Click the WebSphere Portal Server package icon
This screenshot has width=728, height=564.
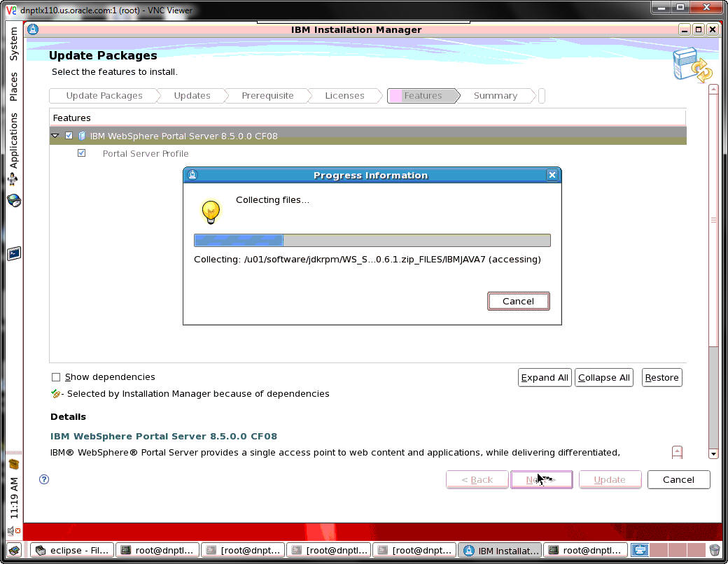[82, 136]
